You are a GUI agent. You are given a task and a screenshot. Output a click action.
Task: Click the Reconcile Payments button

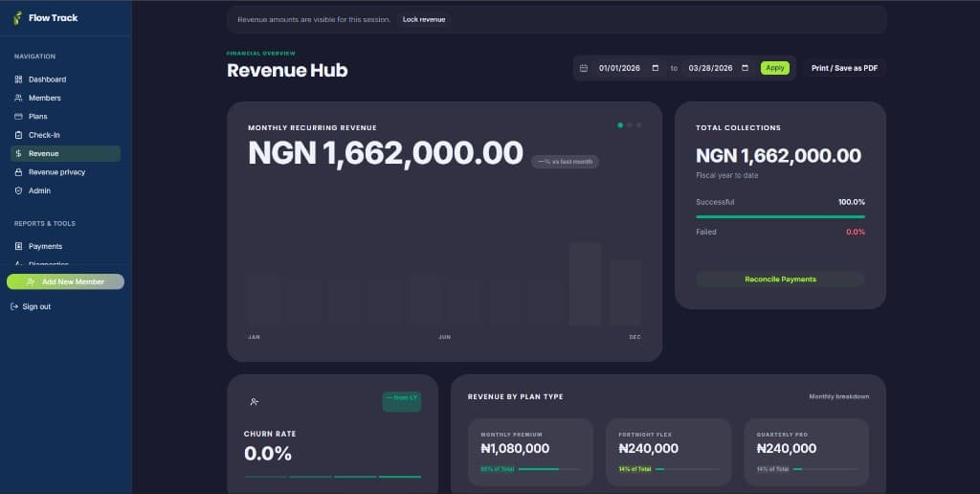(x=780, y=280)
